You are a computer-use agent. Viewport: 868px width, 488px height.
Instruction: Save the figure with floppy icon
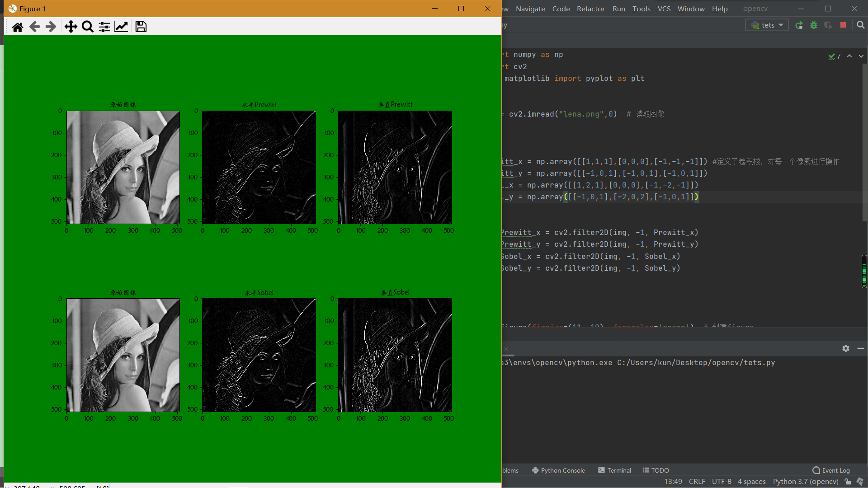click(141, 27)
